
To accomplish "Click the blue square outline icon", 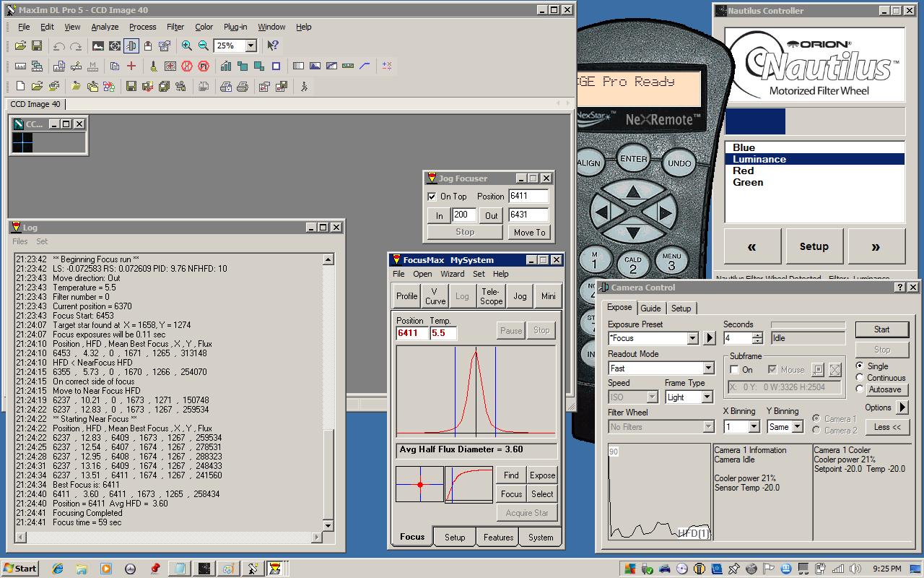I will [276, 66].
